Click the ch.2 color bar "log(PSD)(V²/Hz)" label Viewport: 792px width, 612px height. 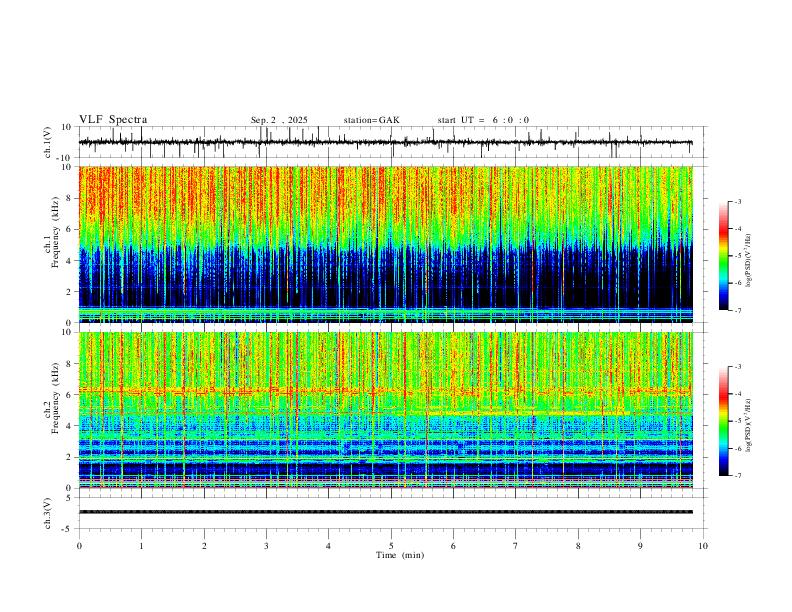tap(749, 425)
